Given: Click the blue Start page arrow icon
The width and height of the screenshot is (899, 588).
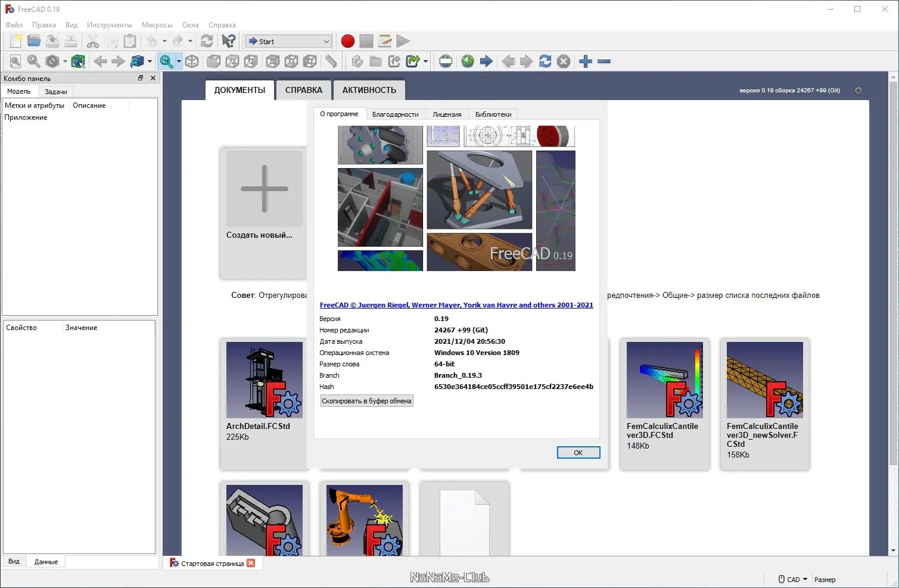Looking at the screenshot, I should [x=486, y=61].
